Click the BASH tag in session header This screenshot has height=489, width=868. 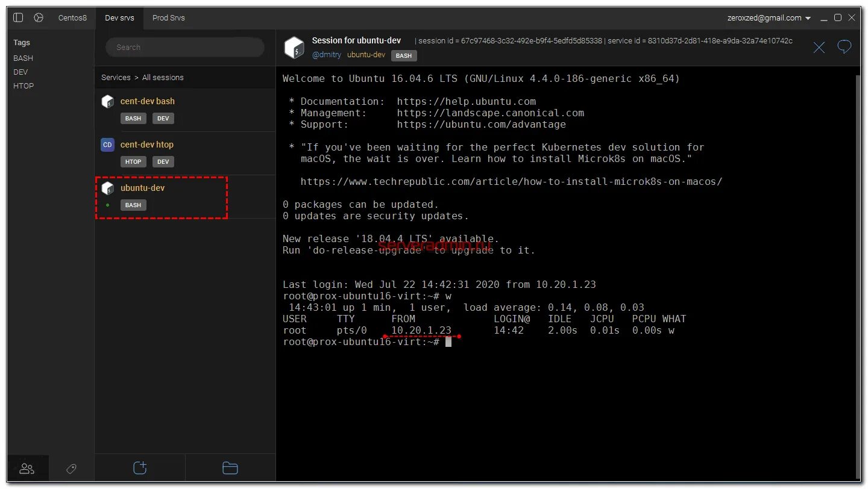[x=404, y=55]
